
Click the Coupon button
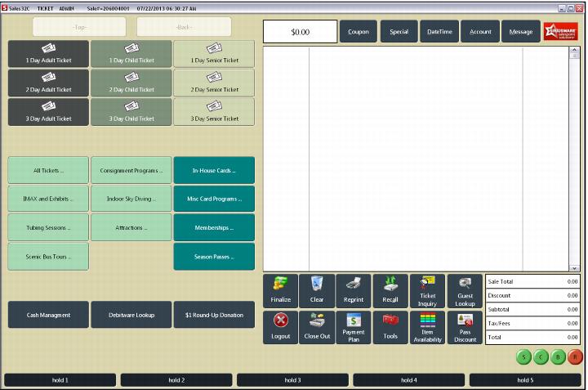pyautogui.click(x=359, y=32)
